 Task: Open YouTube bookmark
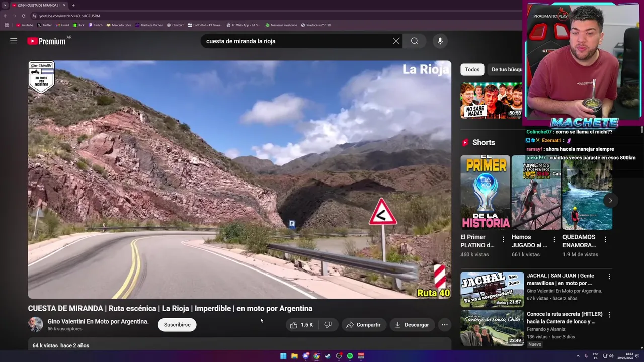pyautogui.click(x=25, y=25)
